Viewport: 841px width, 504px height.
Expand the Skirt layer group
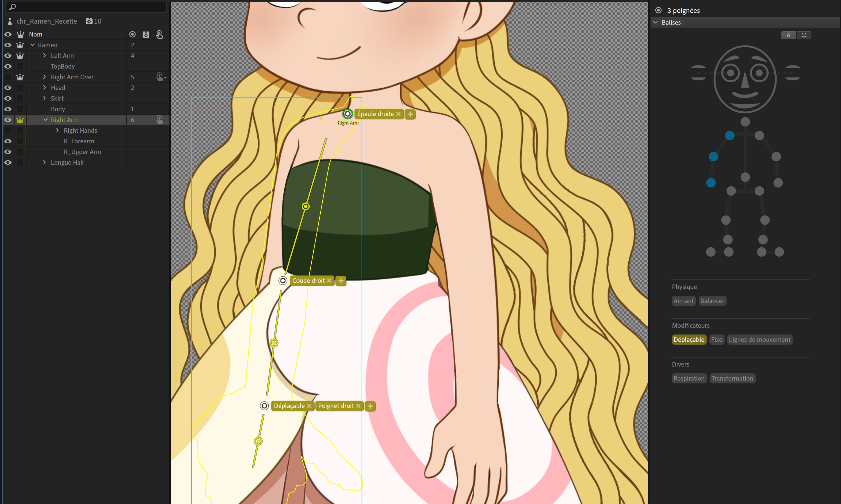tap(44, 98)
